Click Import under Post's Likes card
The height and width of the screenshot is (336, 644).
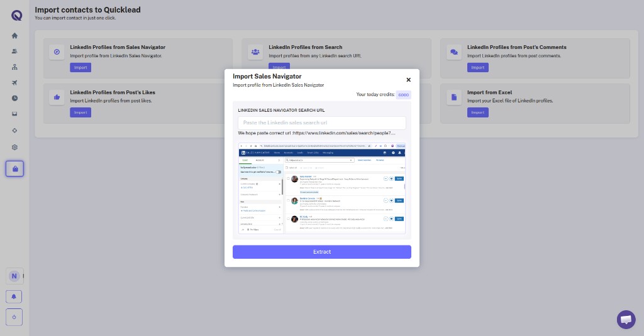point(80,112)
